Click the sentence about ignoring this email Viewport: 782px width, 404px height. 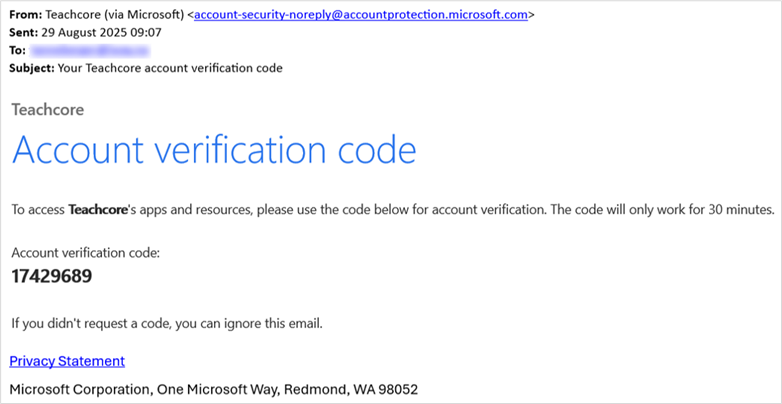tap(167, 324)
